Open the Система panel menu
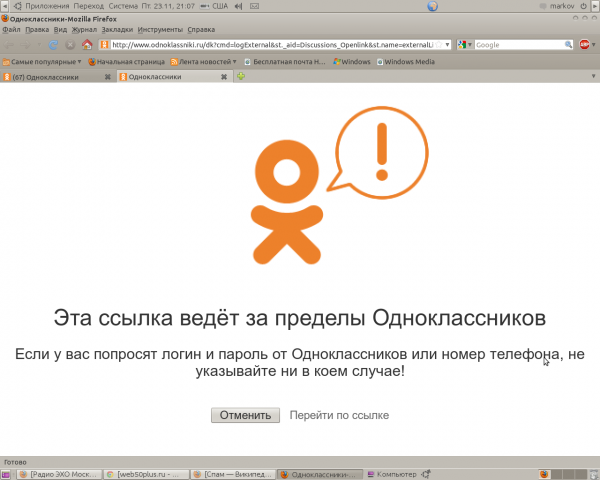The width and height of the screenshot is (600, 480). 123,6
